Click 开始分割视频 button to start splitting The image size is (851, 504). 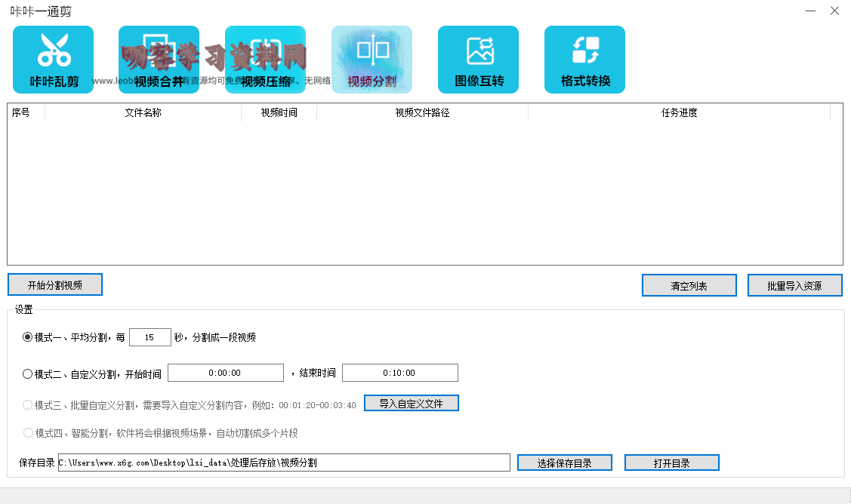tap(55, 285)
